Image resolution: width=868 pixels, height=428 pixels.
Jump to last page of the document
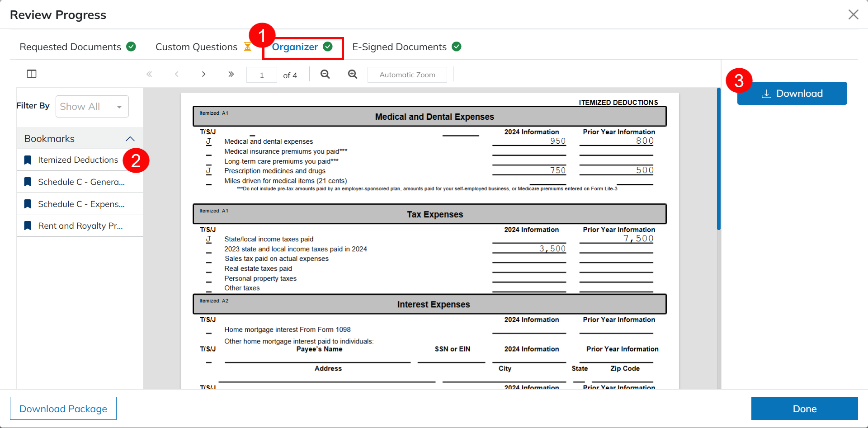pyautogui.click(x=231, y=74)
